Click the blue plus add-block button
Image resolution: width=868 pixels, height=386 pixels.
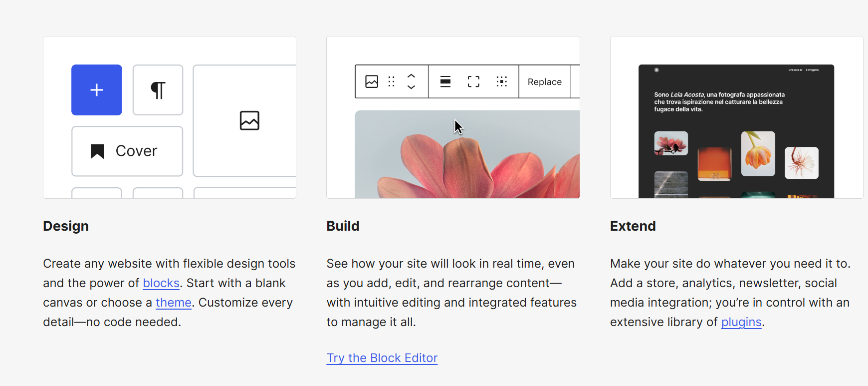coord(97,90)
